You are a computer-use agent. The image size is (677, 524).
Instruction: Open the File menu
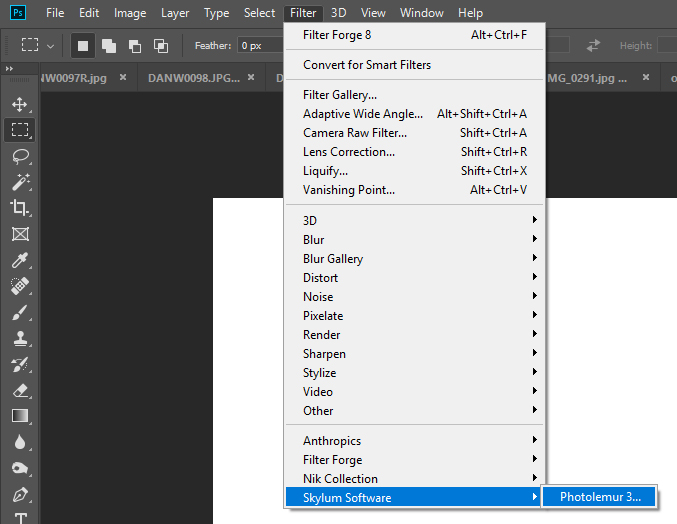(55, 13)
